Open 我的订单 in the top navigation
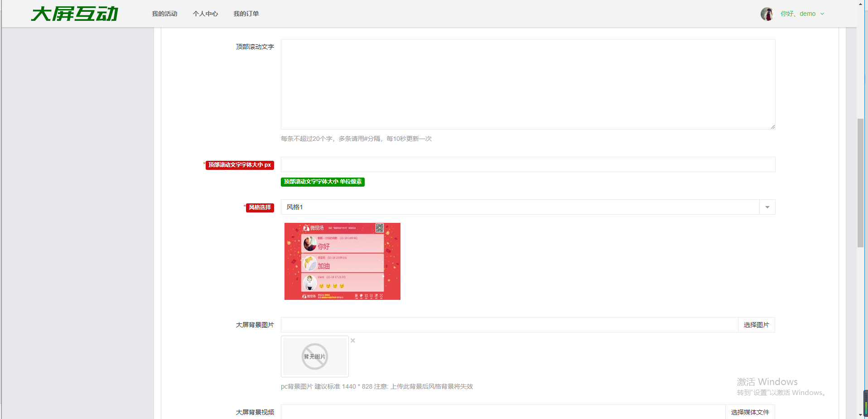The image size is (868, 419). (x=246, y=14)
